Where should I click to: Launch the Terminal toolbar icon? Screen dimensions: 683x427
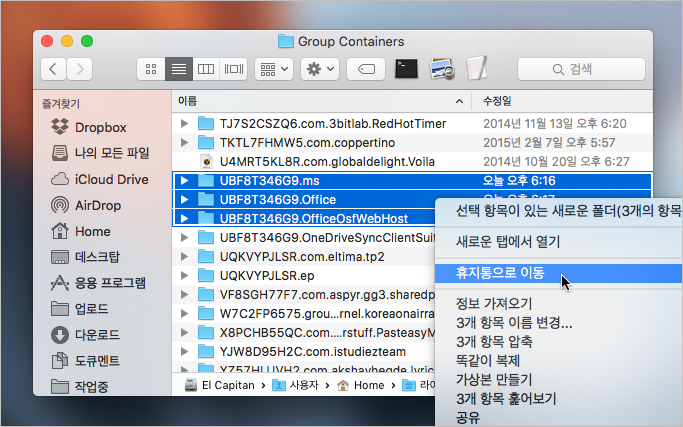coord(406,69)
